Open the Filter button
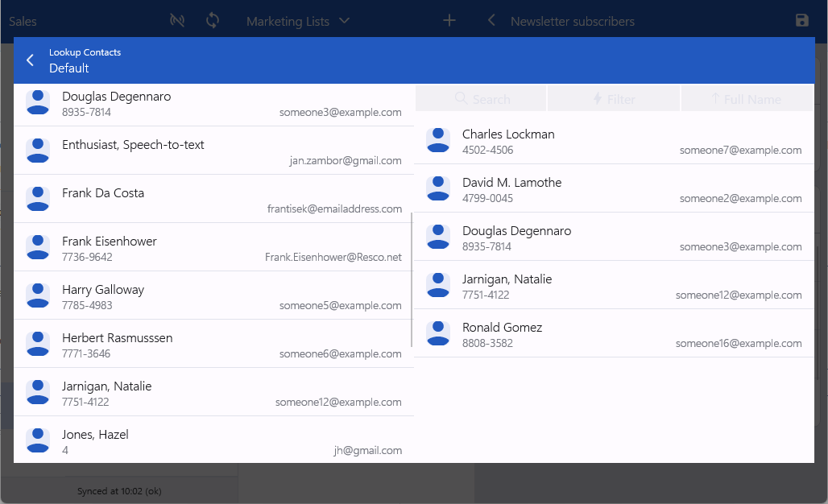Viewport: 828px width, 504px height. [x=614, y=99]
